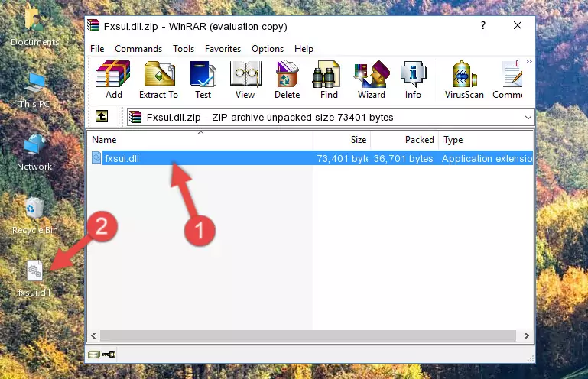Click the WinRAR title bar app icon
The image size is (588, 379).
click(93, 26)
